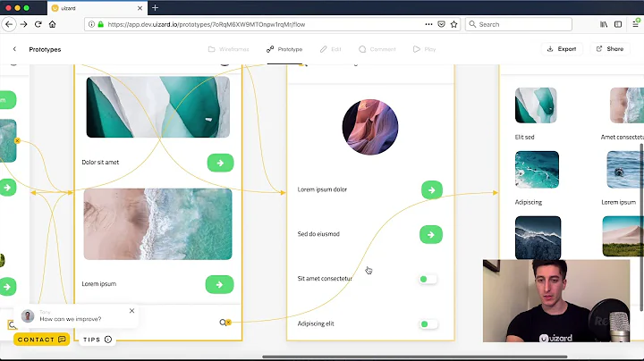Open a new browser tab
The image size is (644, 361).
point(155,8)
